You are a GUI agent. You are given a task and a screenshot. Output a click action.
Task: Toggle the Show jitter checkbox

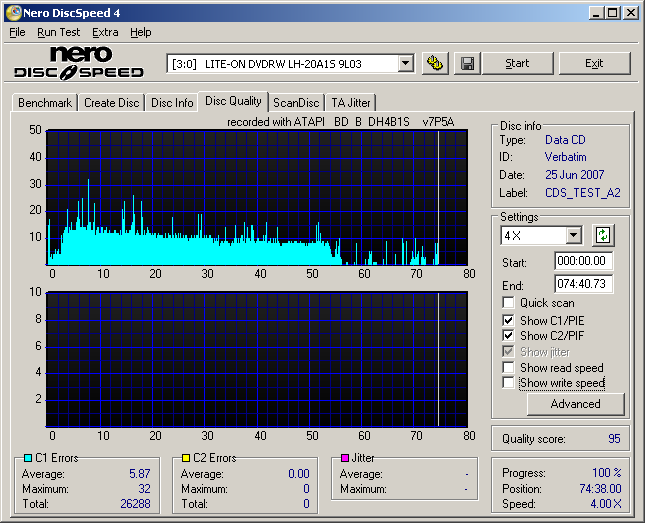(508, 351)
